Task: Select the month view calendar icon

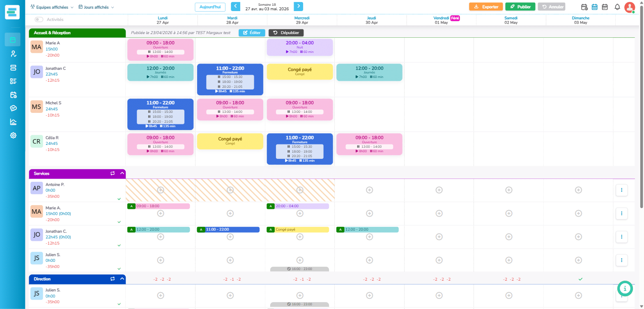Action: [605, 7]
